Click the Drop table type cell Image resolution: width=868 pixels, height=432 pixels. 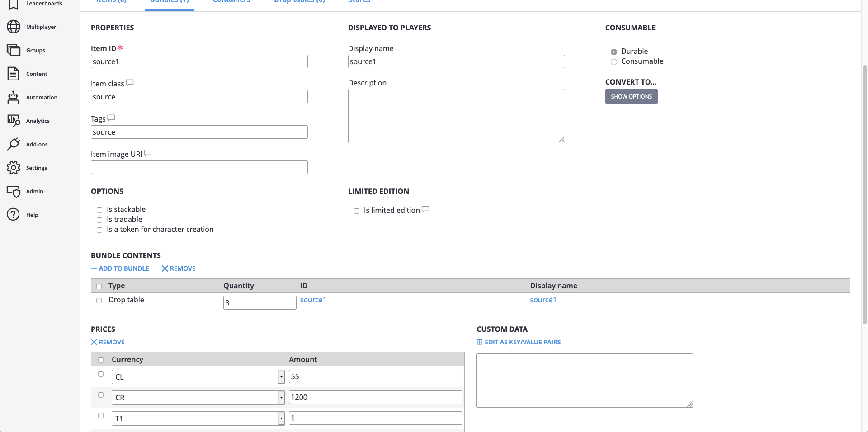pos(126,300)
